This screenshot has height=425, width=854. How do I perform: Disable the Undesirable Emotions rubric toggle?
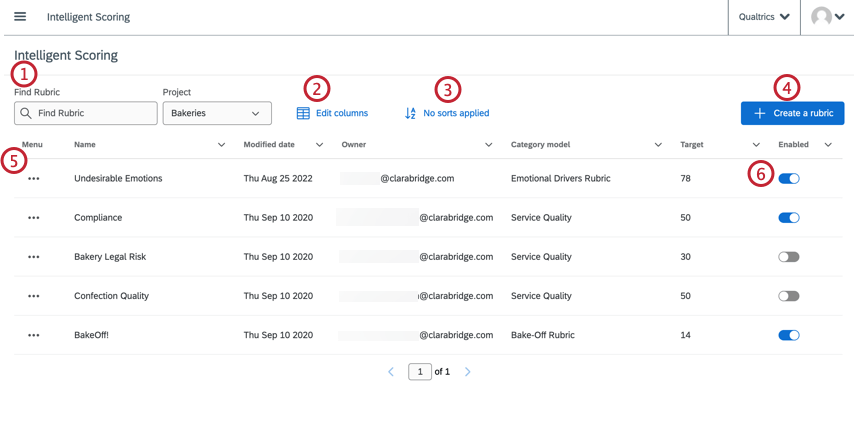[789, 178]
